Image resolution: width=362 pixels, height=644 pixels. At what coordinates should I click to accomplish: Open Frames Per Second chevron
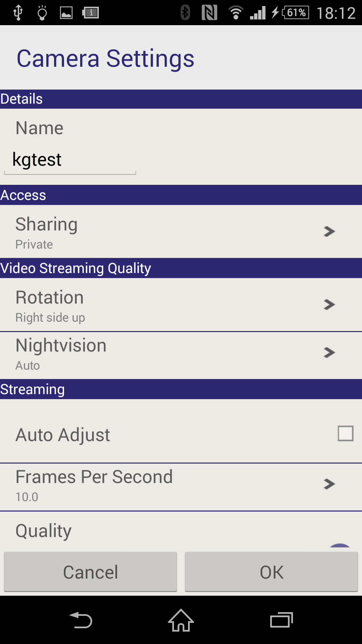[329, 484]
